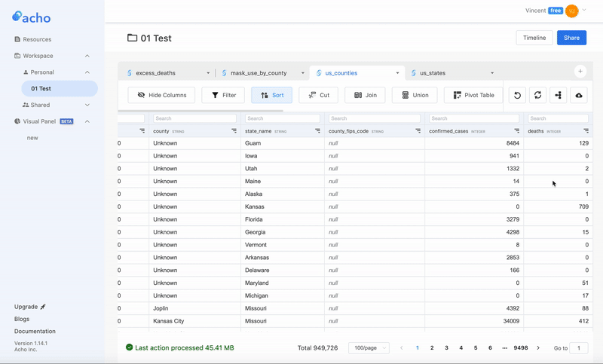Go to page 2
The width and height of the screenshot is (603, 364).
click(432, 348)
